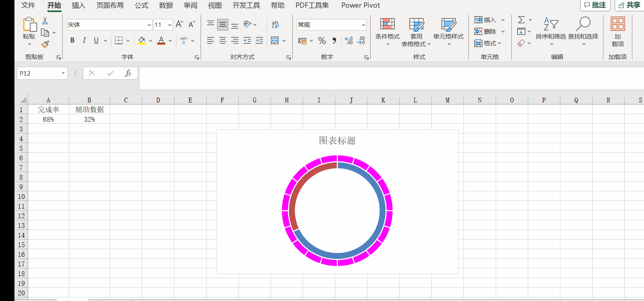Click the 批注 comments button

[595, 5]
